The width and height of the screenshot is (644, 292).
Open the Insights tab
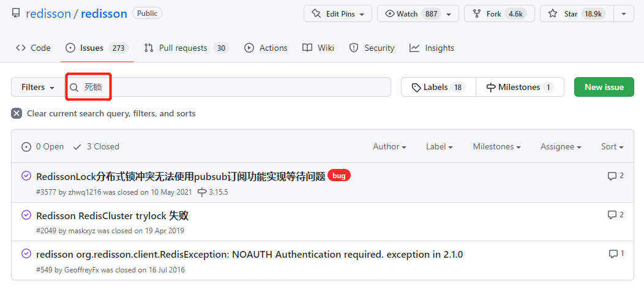tap(432, 48)
